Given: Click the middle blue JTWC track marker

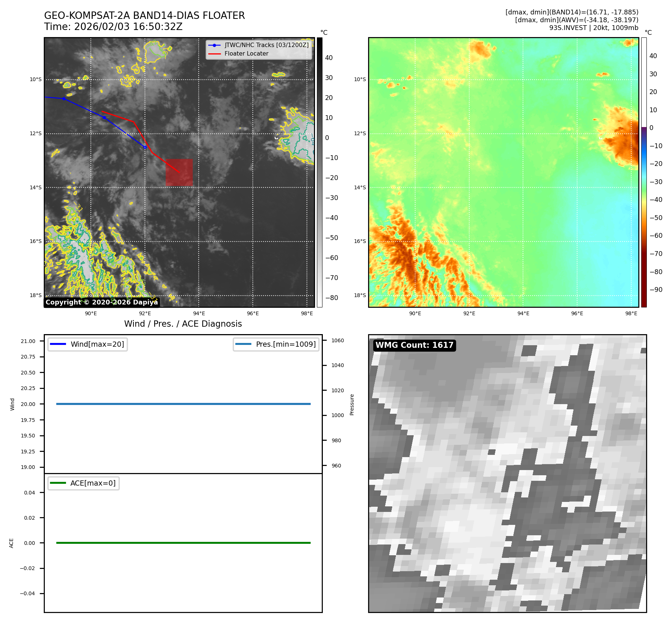Looking at the screenshot, I should pos(104,117).
